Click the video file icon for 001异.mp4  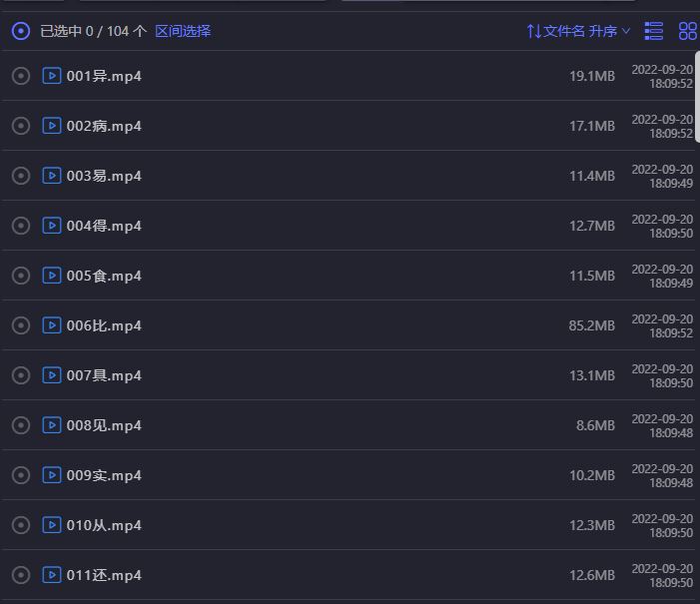click(x=52, y=76)
